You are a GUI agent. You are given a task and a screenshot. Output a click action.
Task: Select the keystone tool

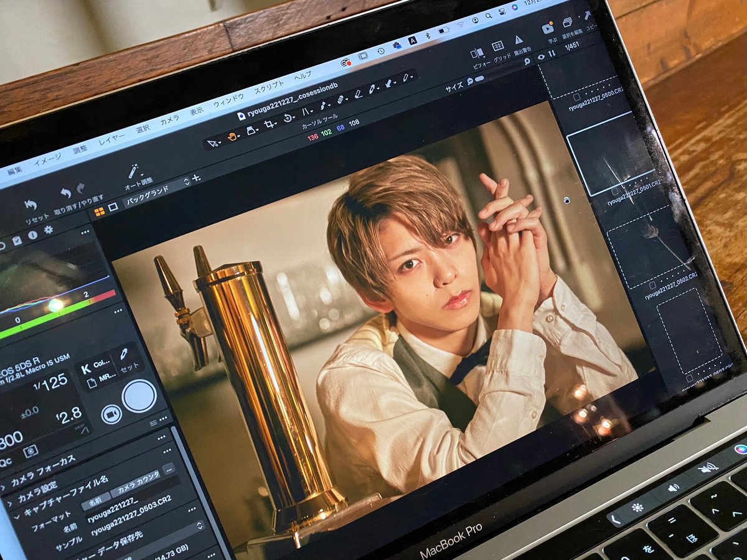click(306, 112)
